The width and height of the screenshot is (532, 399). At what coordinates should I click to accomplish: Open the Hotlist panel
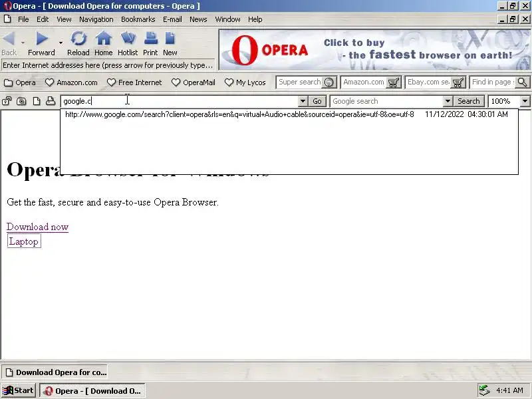click(128, 43)
